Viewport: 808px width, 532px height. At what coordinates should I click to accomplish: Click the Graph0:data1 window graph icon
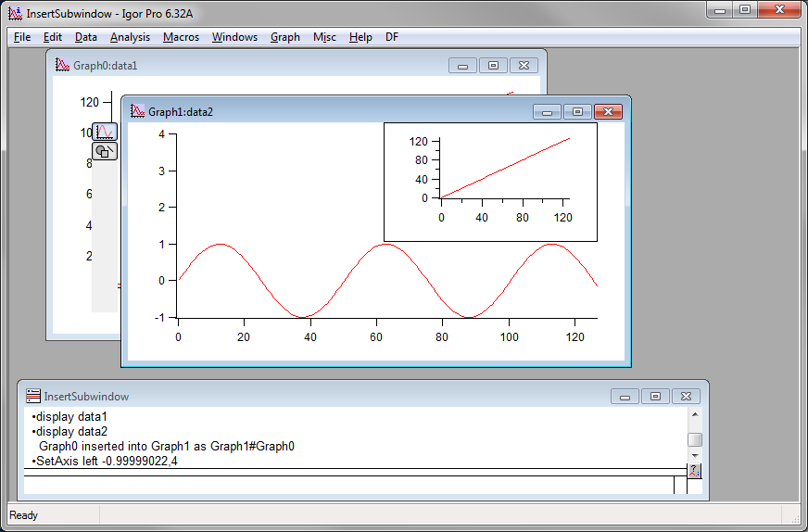[62, 66]
